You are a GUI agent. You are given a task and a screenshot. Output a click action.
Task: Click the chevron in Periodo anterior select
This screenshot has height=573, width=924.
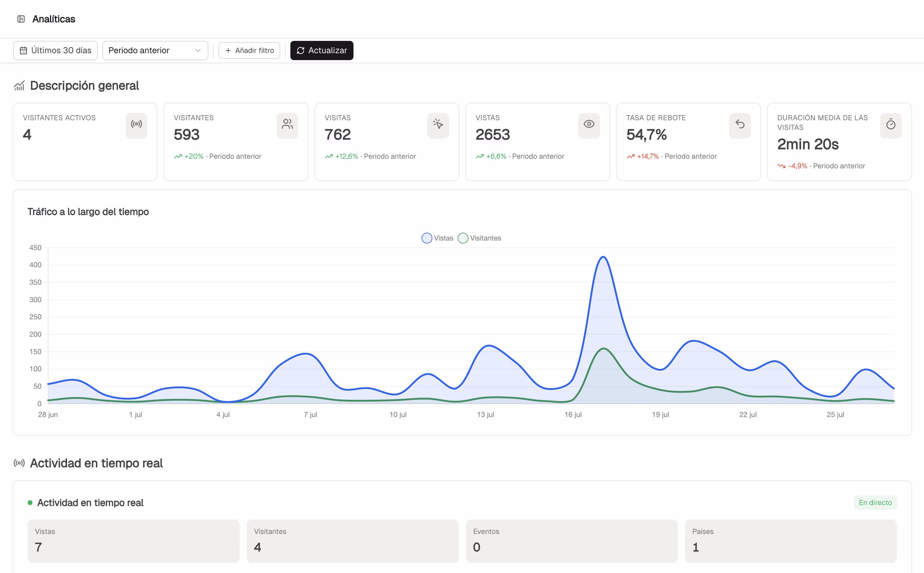(x=198, y=51)
